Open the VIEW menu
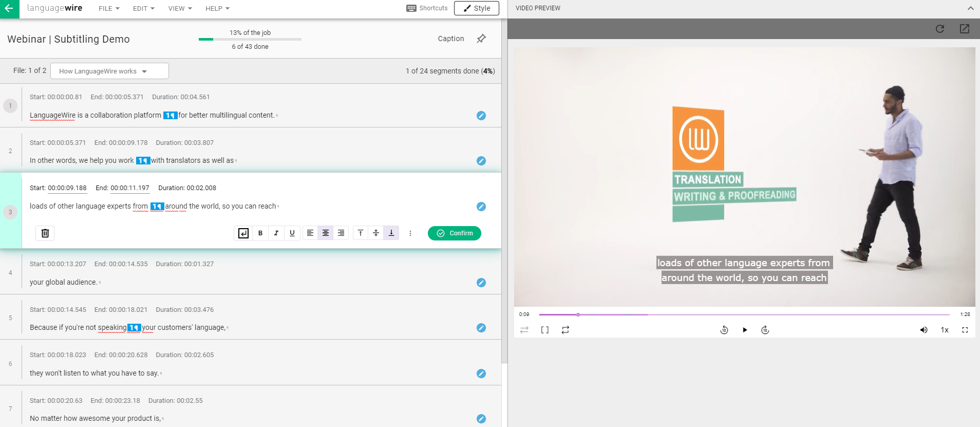Image resolution: width=980 pixels, height=427 pixels. point(180,9)
